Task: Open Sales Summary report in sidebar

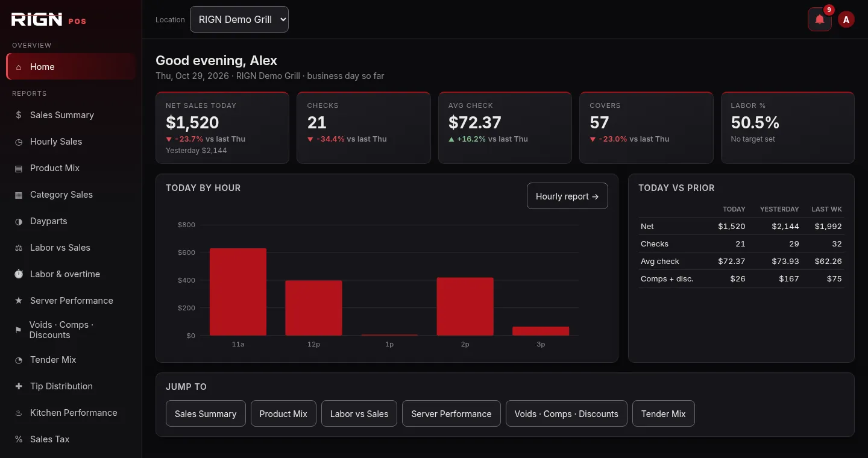Action: tap(71, 115)
